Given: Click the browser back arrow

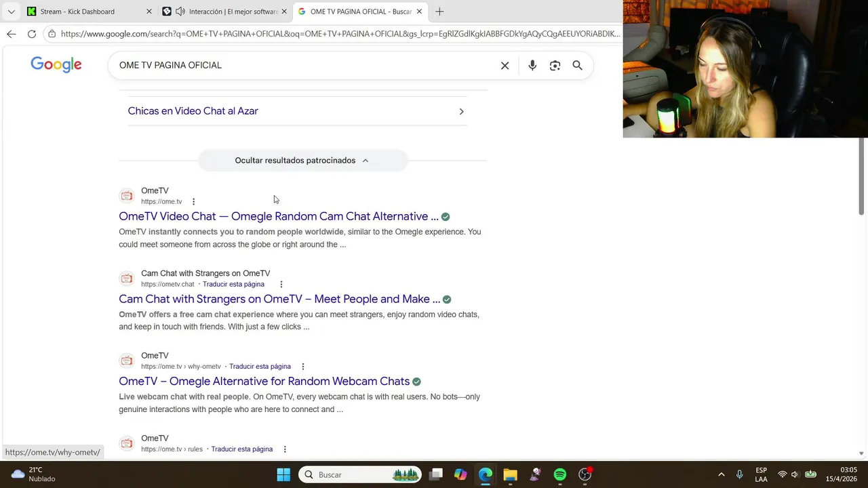Looking at the screenshot, I should [x=11, y=34].
